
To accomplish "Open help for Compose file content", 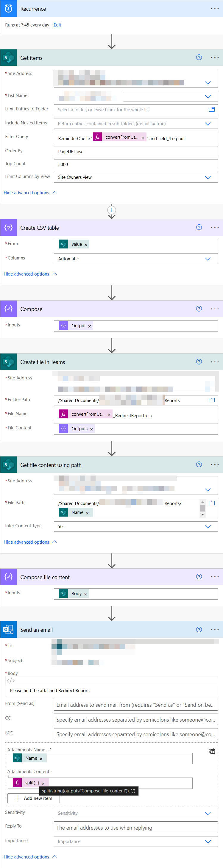I will (199, 576).
